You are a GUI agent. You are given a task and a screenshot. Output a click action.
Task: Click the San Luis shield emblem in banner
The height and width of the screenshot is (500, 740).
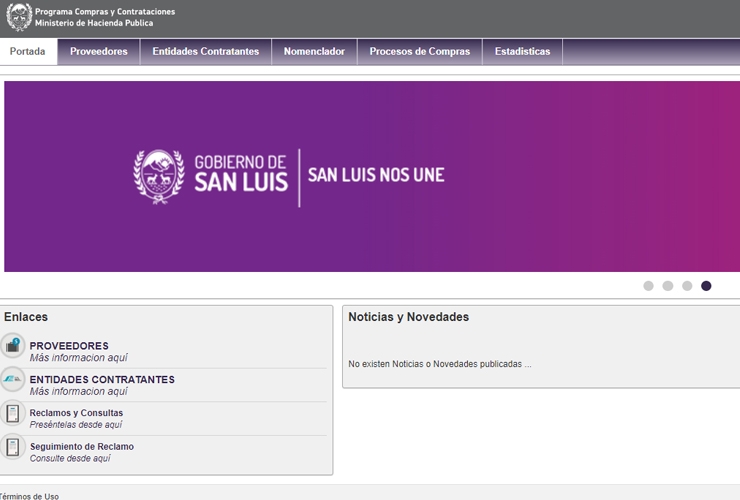(x=159, y=177)
